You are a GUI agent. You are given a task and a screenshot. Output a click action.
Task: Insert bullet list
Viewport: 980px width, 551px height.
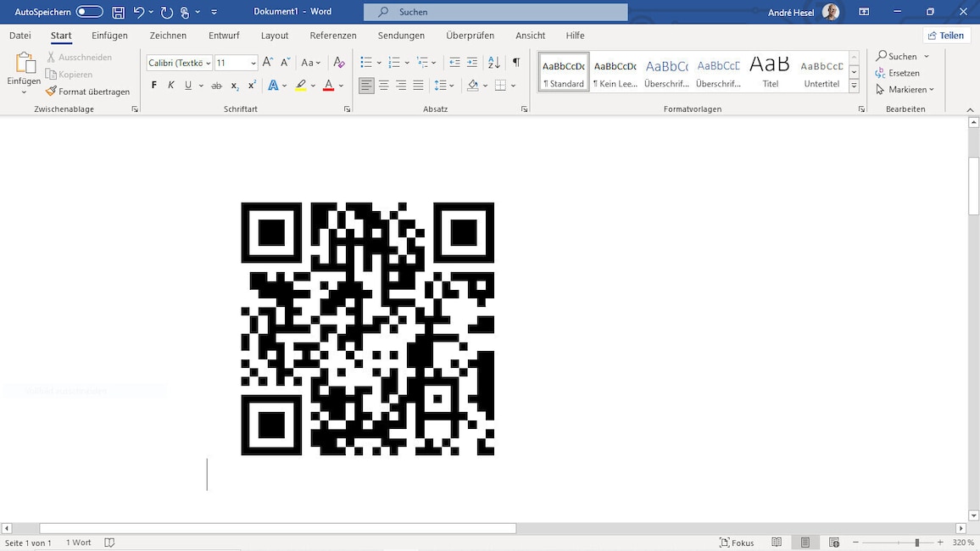click(x=366, y=62)
